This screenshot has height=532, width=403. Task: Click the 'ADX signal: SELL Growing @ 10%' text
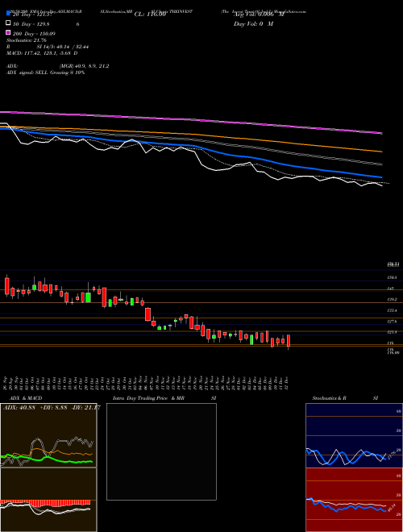click(x=45, y=73)
